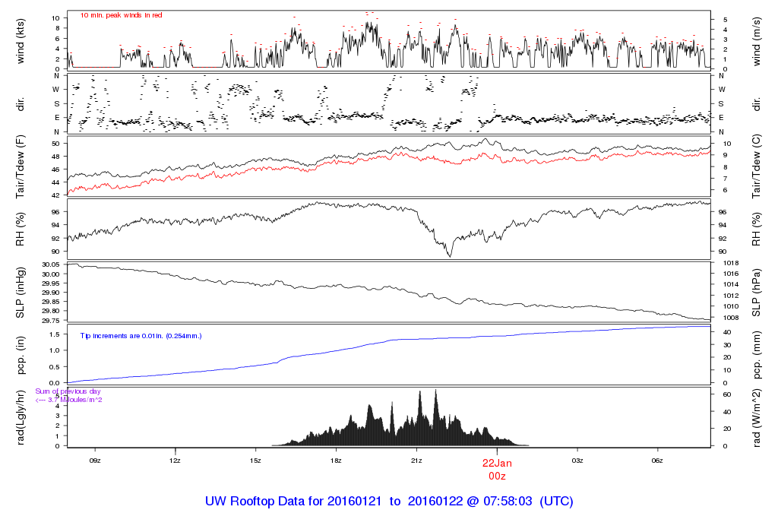Click the 'UW Rooftop Data for 20160121' title
The height and width of the screenshot is (532, 778).
[x=293, y=502]
